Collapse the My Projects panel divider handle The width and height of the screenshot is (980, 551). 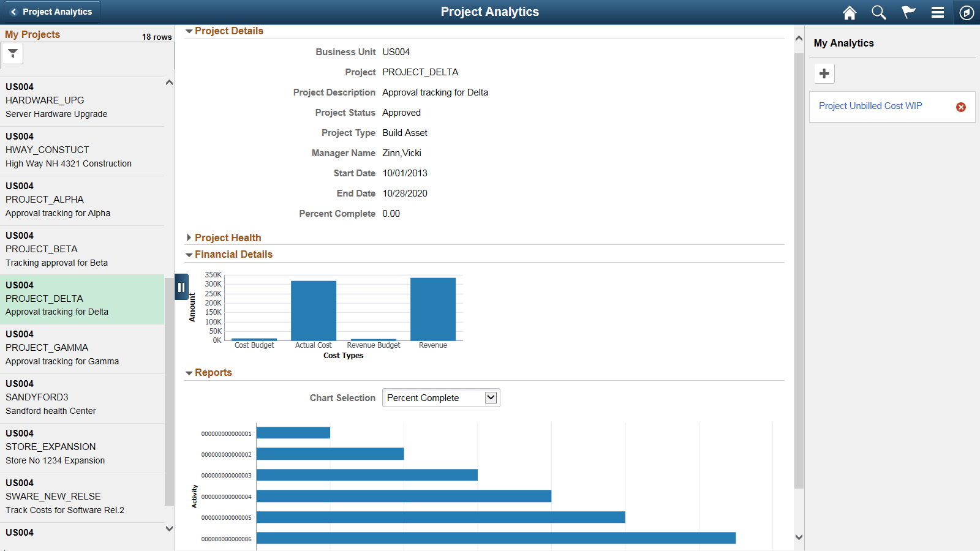point(181,287)
